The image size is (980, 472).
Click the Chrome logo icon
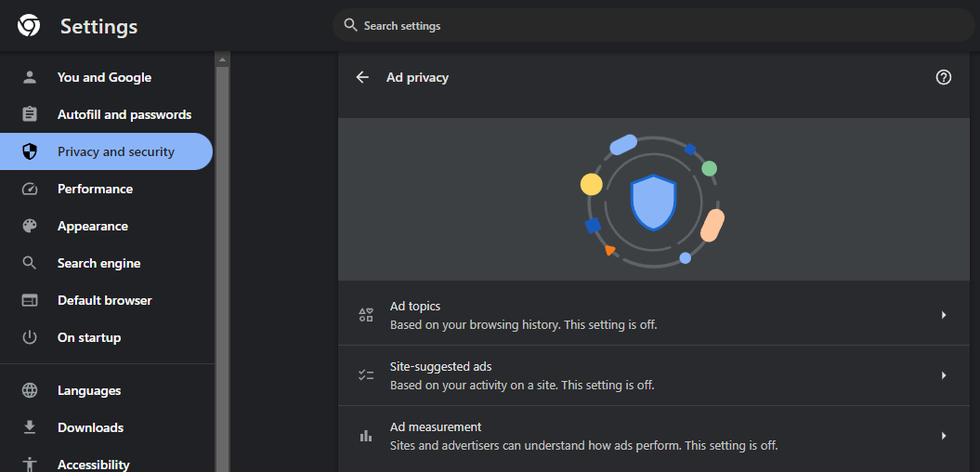(x=29, y=26)
